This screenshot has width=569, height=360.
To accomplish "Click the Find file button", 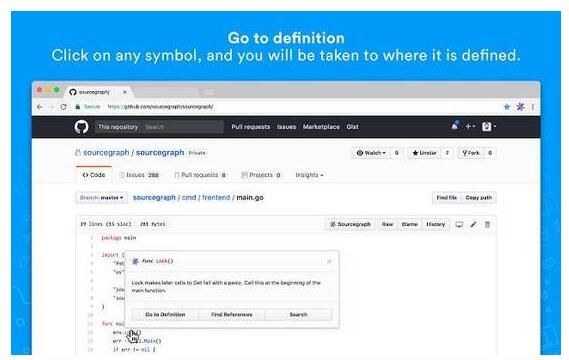I will tap(447, 198).
